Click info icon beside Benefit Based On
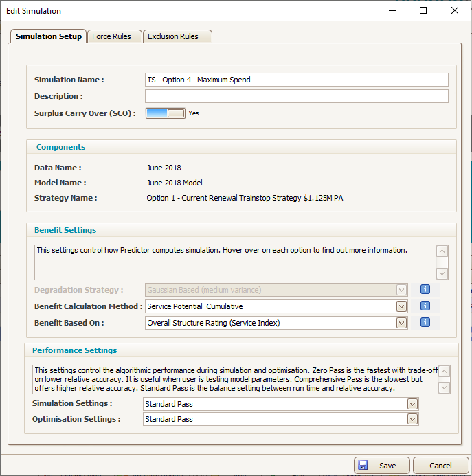 (425, 322)
